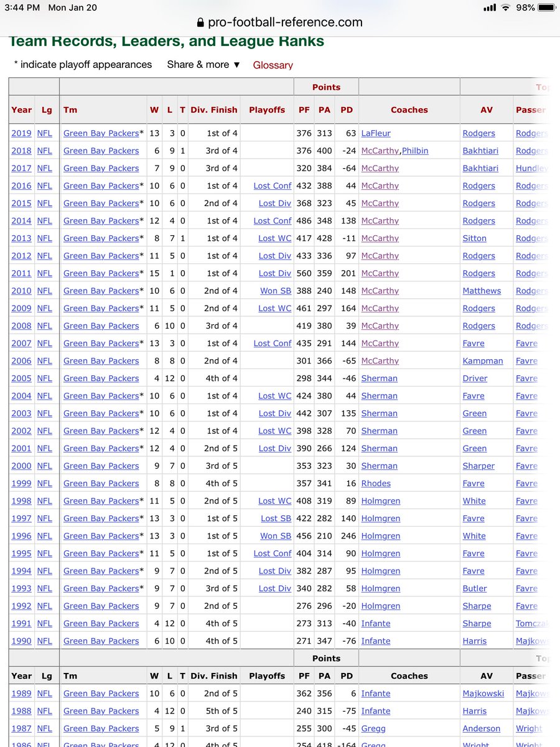Open the Driver AV link
Viewport: 560px width, 747px height.
click(475, 378)
